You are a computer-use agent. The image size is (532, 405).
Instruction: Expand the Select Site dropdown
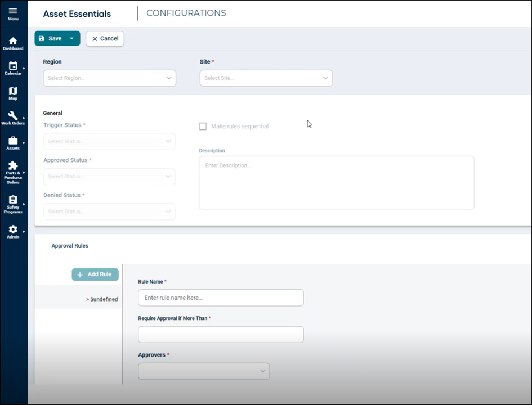point(266,78)
